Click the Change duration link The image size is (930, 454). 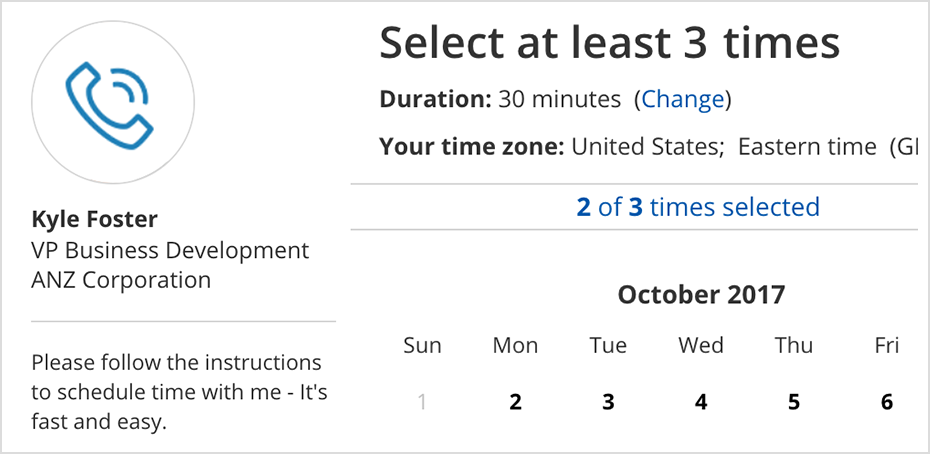(x=683, y=99)
